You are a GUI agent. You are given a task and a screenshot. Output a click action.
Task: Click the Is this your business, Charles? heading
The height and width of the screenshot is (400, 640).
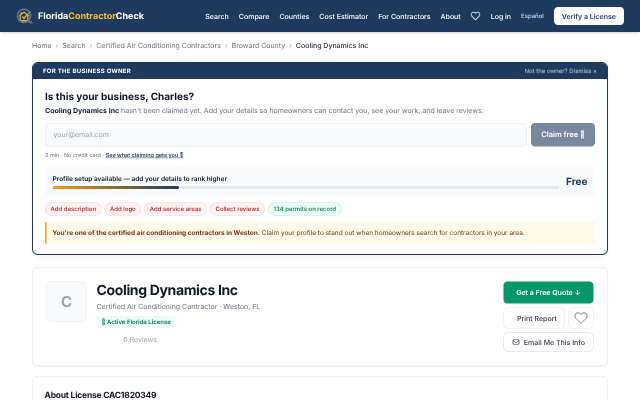pyautogui.click(x=120, y=96)
